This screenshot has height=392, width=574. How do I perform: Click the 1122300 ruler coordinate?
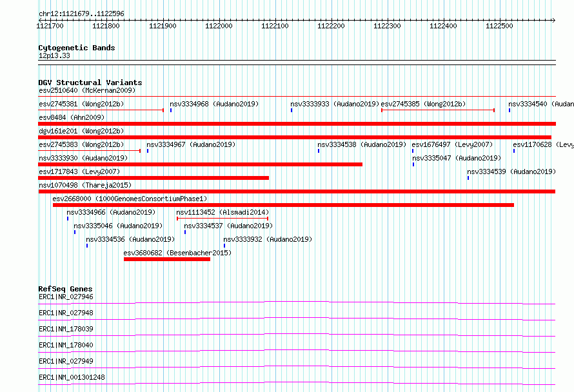pyautogui.click(x=388, y=26)
